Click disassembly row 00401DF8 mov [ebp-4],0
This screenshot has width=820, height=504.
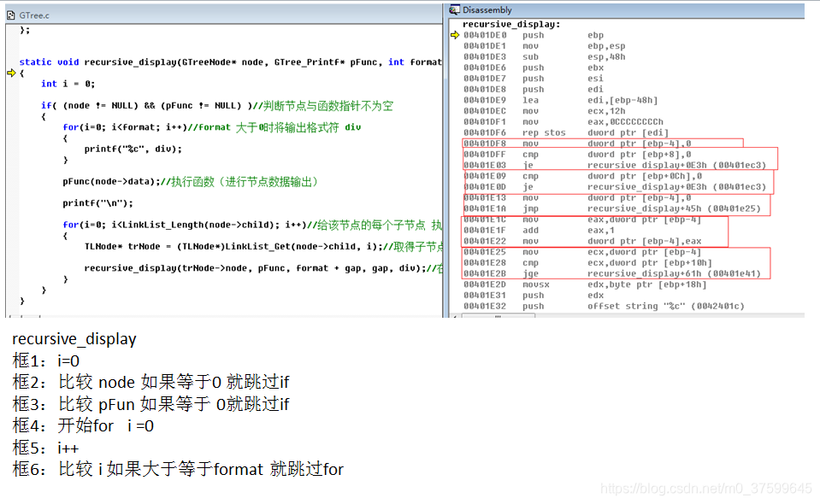pos(577,144)
